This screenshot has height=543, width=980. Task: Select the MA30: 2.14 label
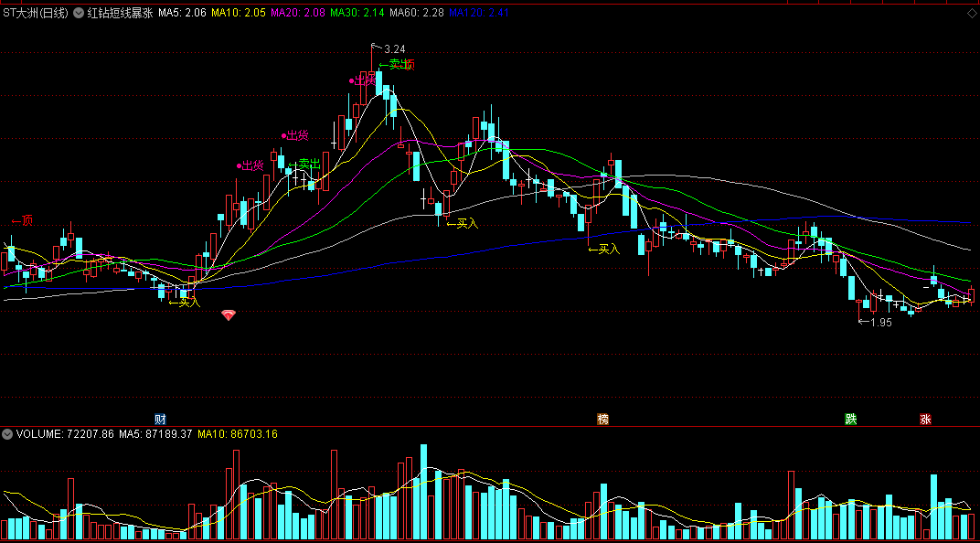(357, 13)
